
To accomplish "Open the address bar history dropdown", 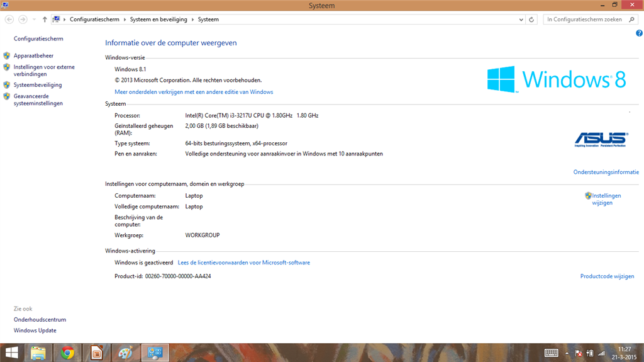I will (x=521, y=20).
